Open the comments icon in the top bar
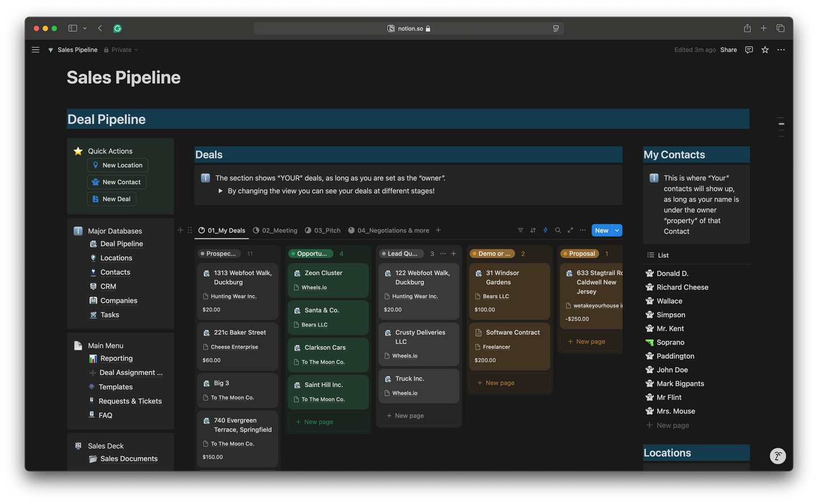 pos(748,50)
